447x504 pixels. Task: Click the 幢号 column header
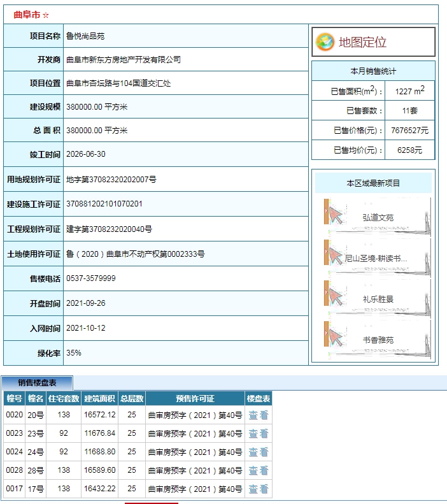point(15,399)
